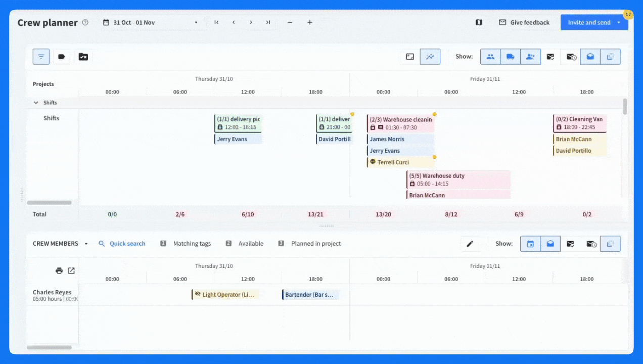Go to the previous period arrow
The width and height of the screenshot is (643, 364).
click(234, 22)
